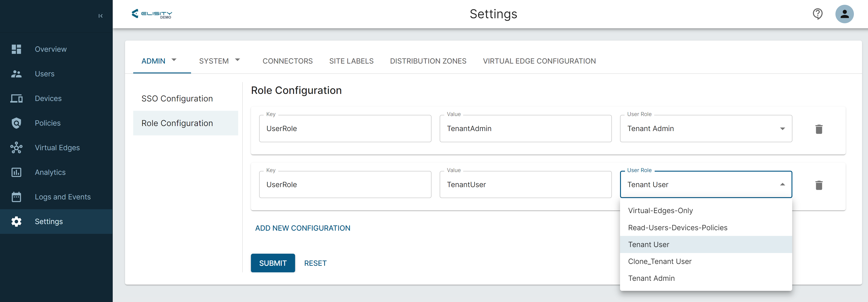Click the Overview dashboard icon
Screen dimensions: 868x302
pyautogui.click(x=16, y=49)
